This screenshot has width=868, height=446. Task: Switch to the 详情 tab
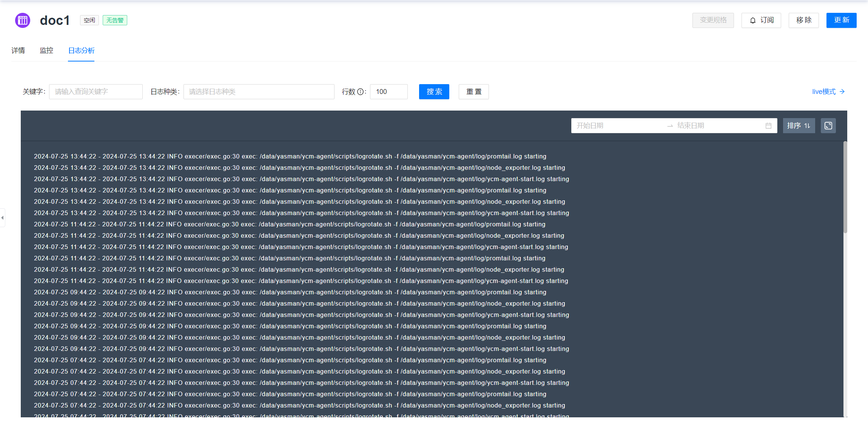point(18,51)
